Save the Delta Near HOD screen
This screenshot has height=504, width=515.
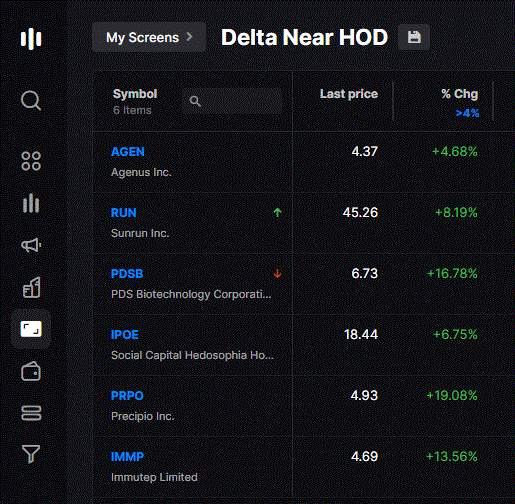click(414, 37)
